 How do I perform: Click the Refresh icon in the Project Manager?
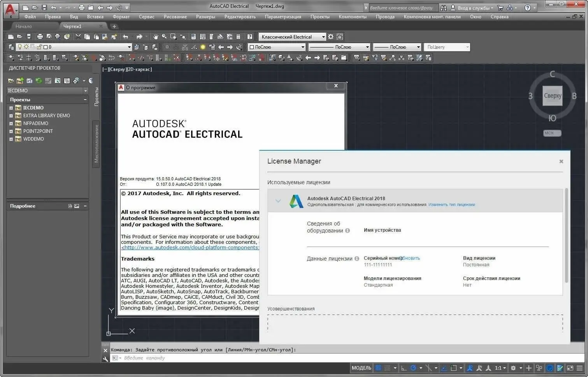[39, 81]
